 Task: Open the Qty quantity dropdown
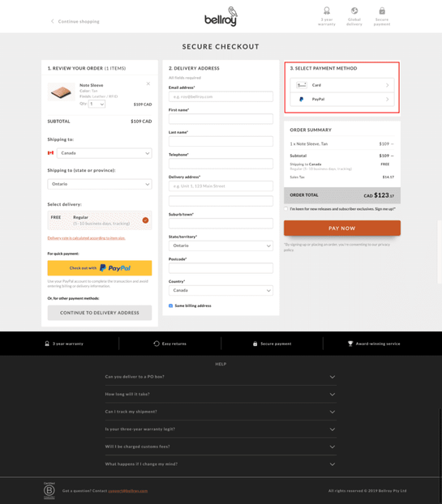click(x=97, y=104)
